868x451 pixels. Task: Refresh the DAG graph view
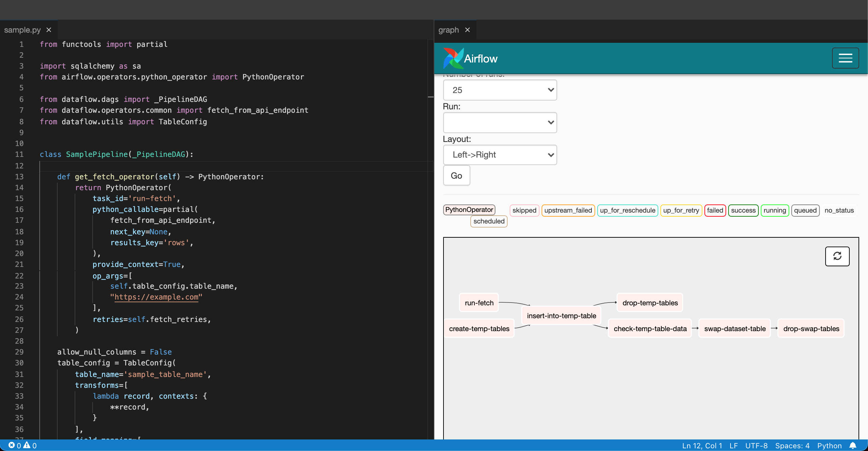[837, 256]
